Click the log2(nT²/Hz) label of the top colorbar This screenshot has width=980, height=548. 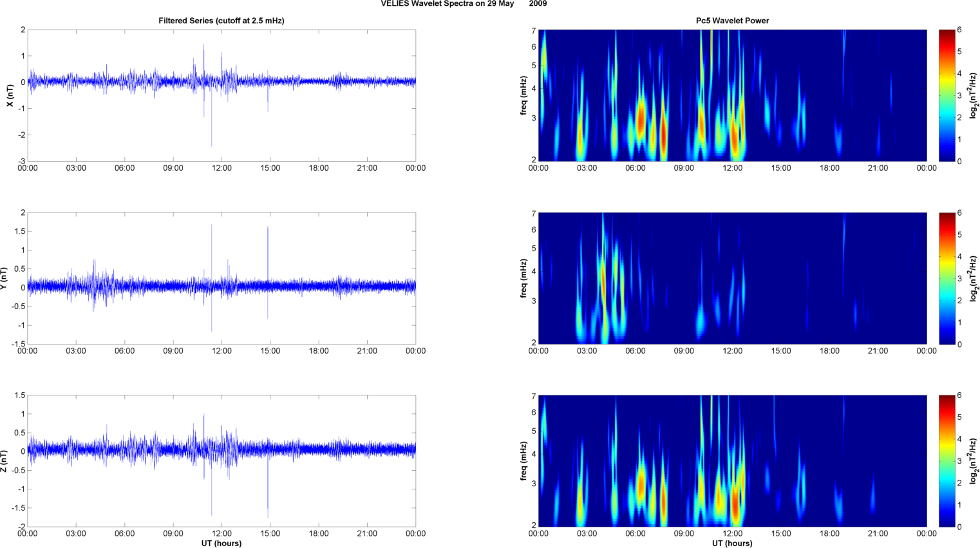coord(974,95)
